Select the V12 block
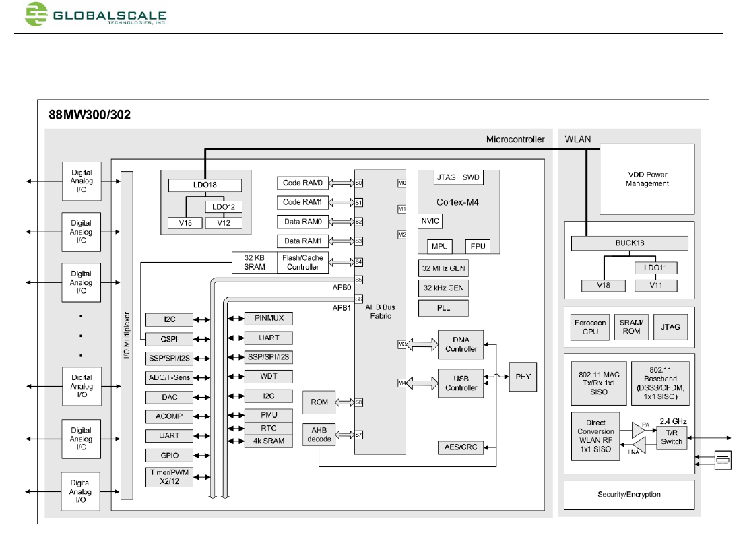This screenshot has height=560, width=745. [x=224, y=223]
